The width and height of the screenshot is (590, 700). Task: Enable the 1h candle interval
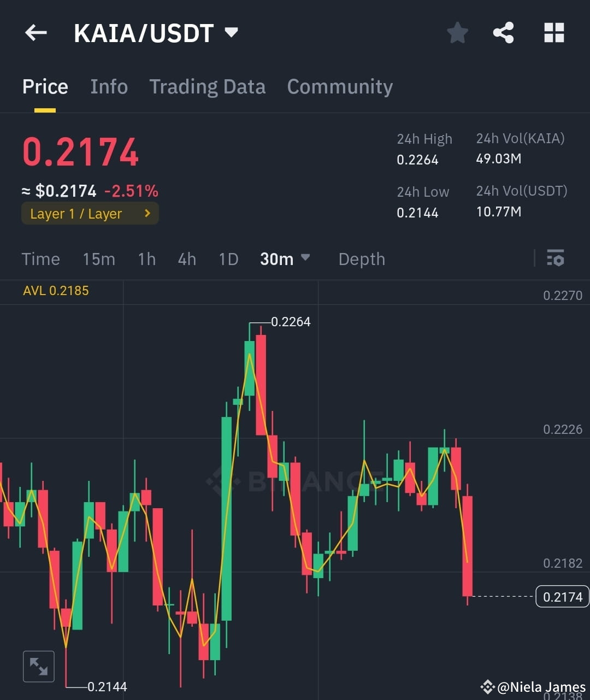click(146, 259)
